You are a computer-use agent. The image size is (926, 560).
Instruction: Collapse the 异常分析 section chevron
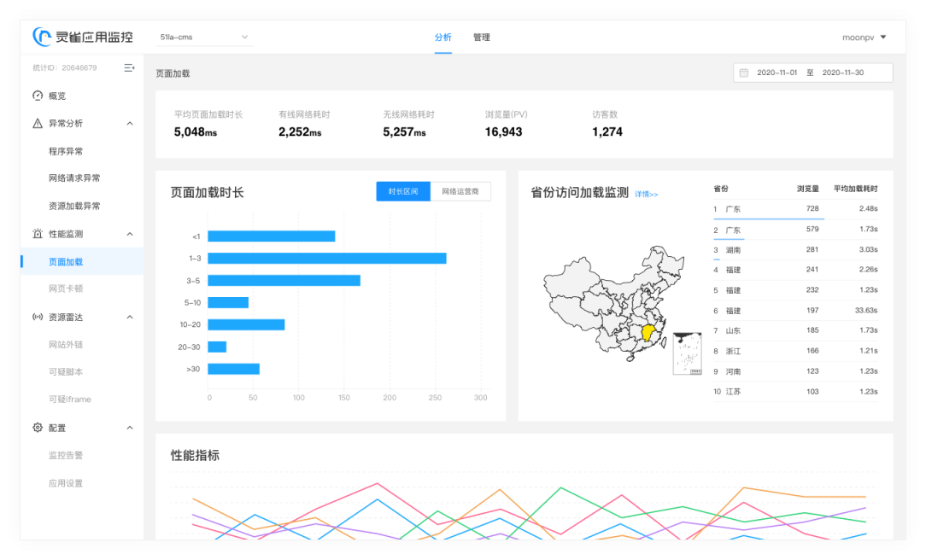tap(130, 123)
